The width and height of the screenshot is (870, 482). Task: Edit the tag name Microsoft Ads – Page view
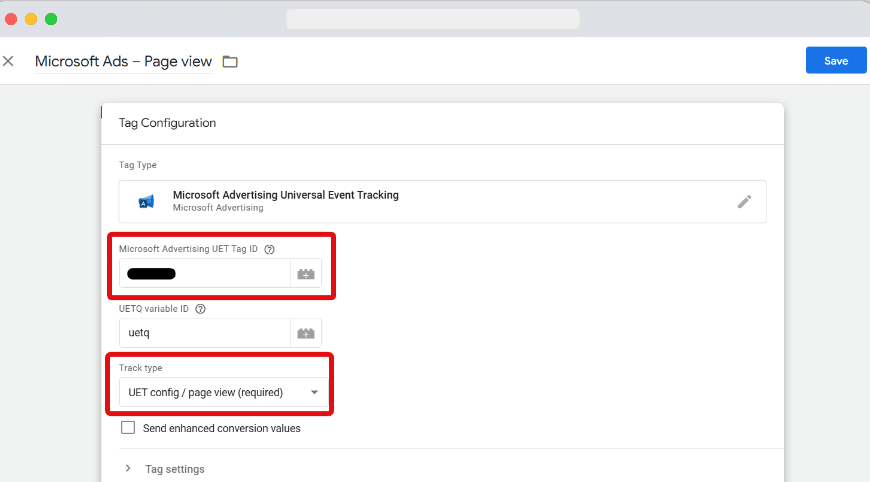tap(123, 61)
